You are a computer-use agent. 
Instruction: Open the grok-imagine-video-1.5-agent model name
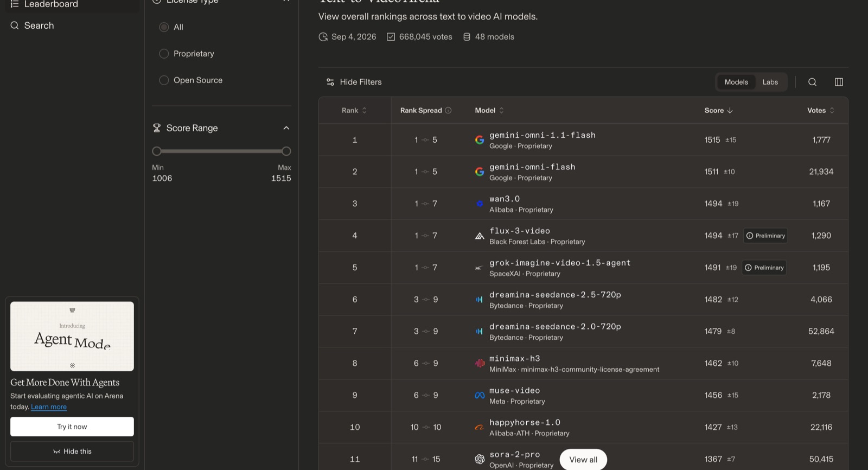tap(560, 263)
